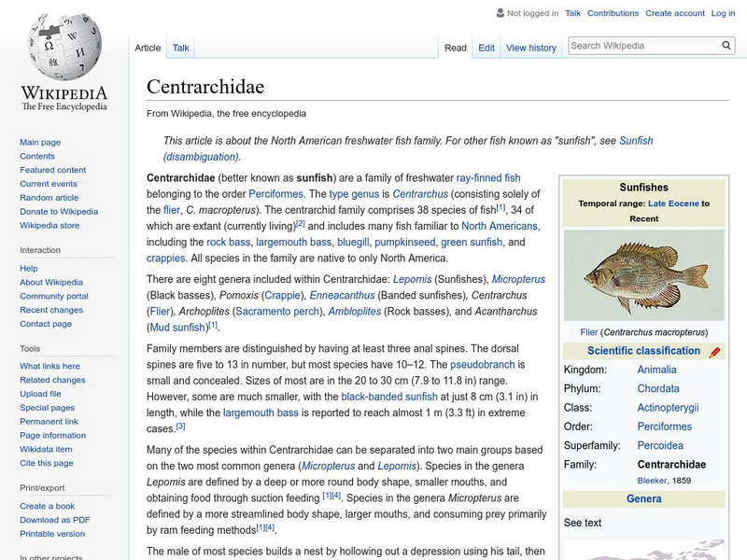Open Donate to Wikipedia
Image resolution: width=747 pixels, height=560 pixels.
[x=59, y=212]
